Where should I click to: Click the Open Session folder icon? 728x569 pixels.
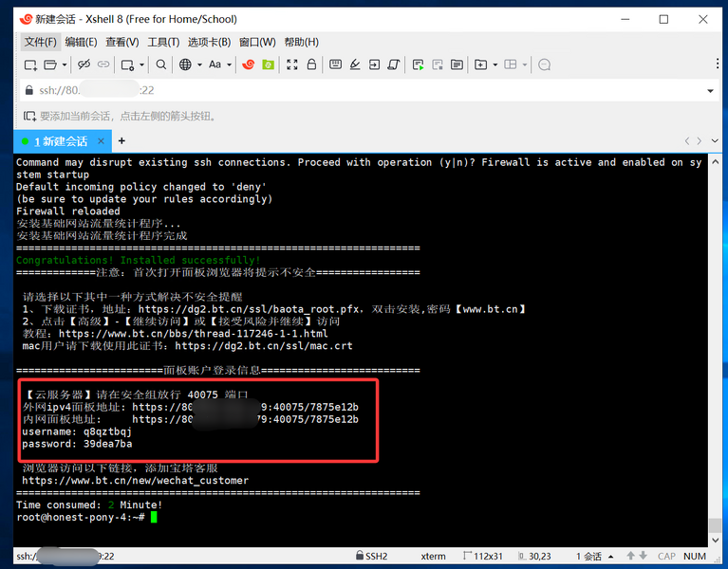tap(51, 64)
